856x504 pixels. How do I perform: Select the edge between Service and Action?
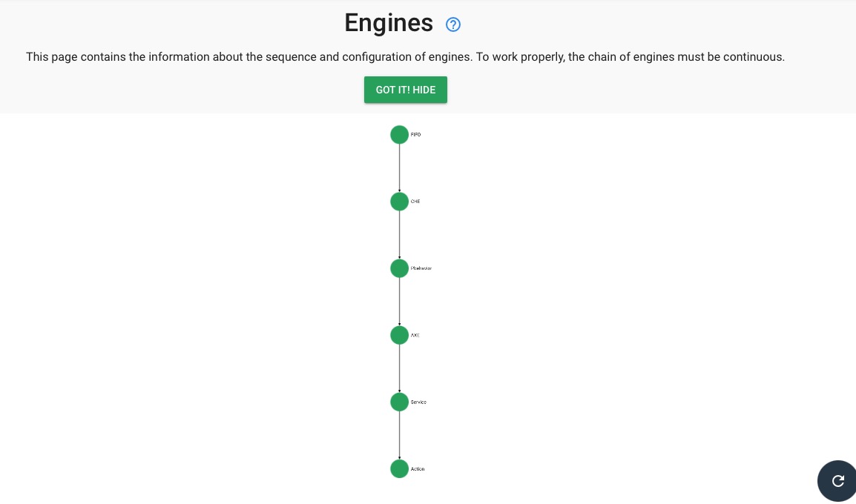pyautogui.click(x=399, y=435)
